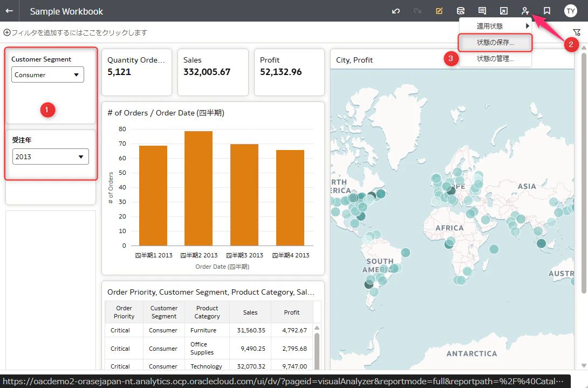Click the Customer Segment column header in table
Image resolution: width=588 pixels, height=388 pixels.
164,312
